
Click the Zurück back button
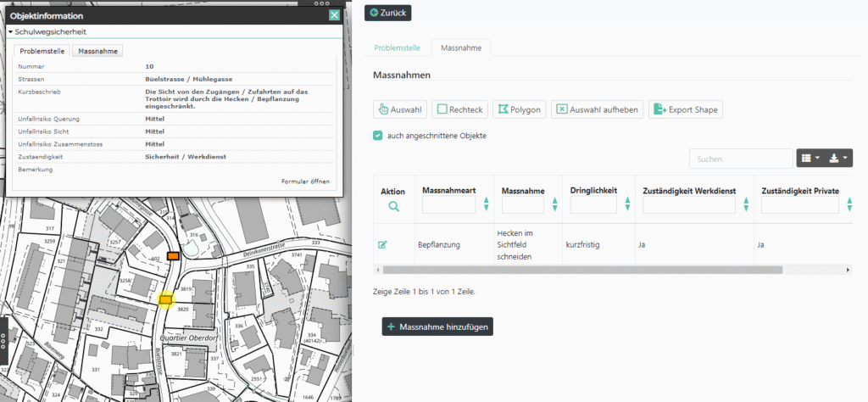pos(387,13)
